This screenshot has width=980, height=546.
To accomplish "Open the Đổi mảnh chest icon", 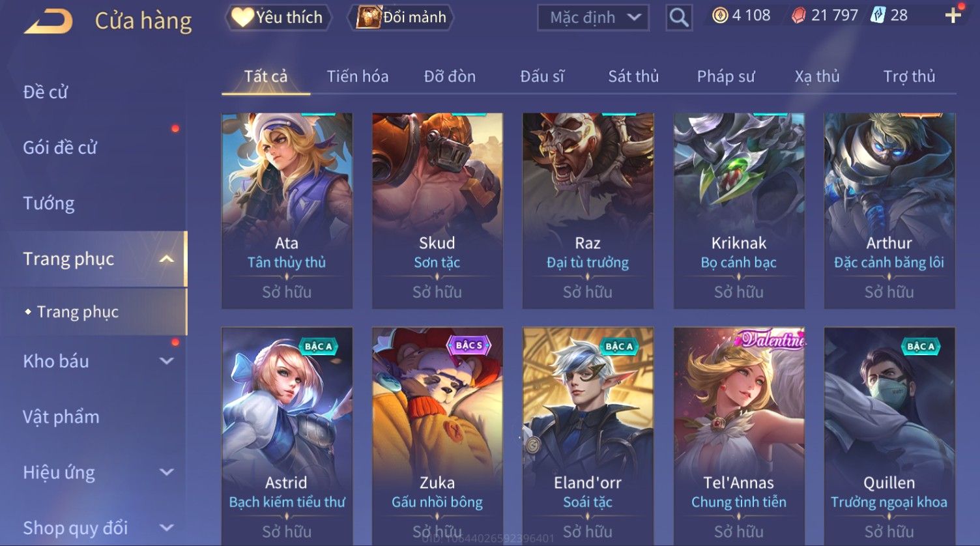I will tap(368, 17).
